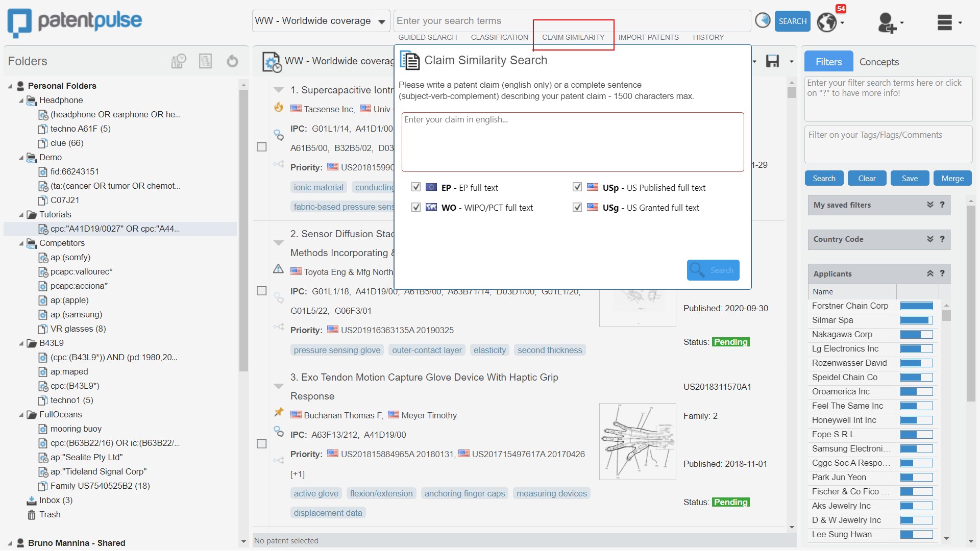Viewport: 980px width, 551px height.
Task: Click the save floppy disk icon
Action: click(x=772, y=61)
